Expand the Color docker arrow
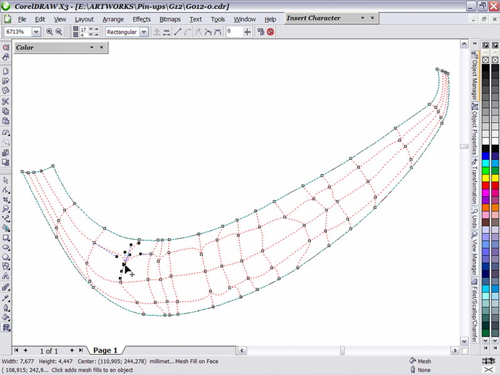Viewport: 500px width, 375px height. click(92, 47)
